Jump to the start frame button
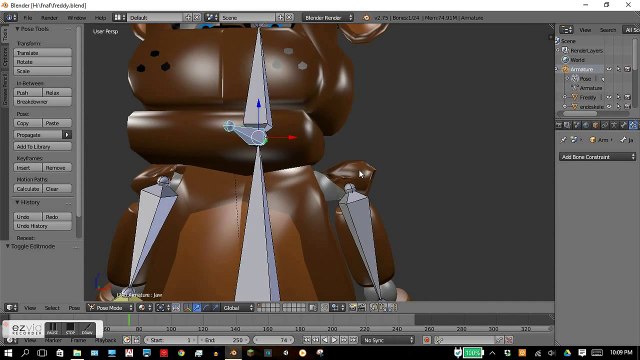This screenshot has width=640, height=360. click(306, 340)
